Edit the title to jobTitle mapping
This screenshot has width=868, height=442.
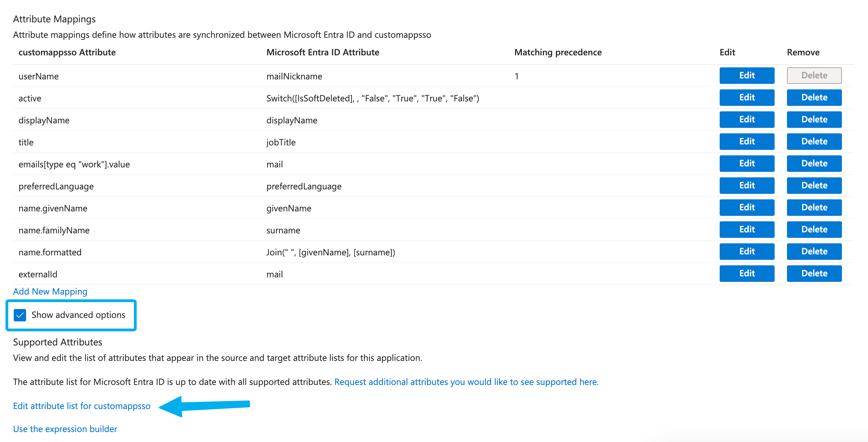tap(746, 141)
